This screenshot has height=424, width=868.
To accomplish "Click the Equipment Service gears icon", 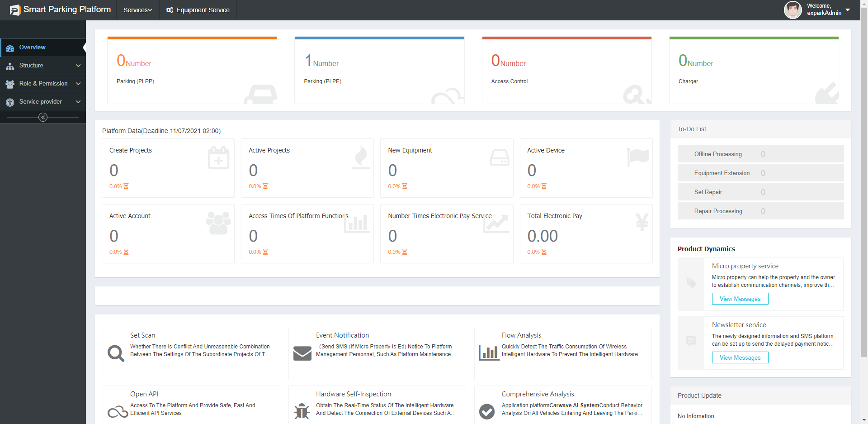I will 170,10.
